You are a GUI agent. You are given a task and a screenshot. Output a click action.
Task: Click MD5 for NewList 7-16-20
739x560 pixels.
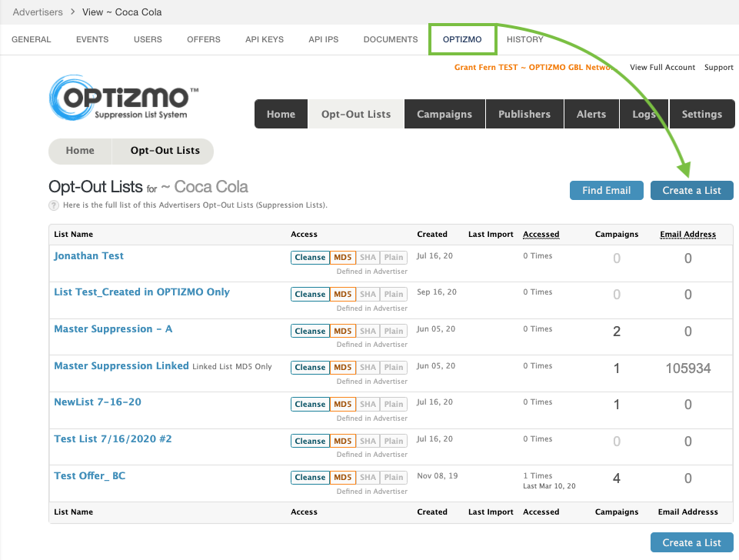pos(343,404)
